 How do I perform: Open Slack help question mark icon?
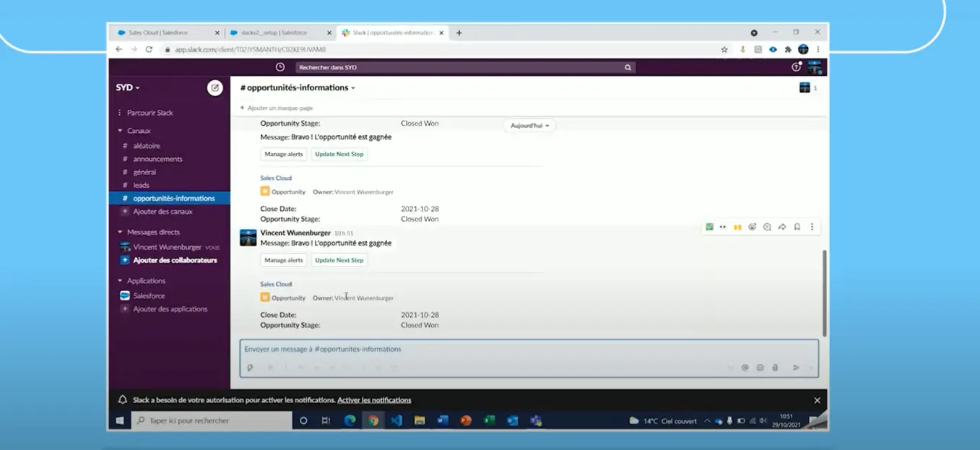point(796,67)
